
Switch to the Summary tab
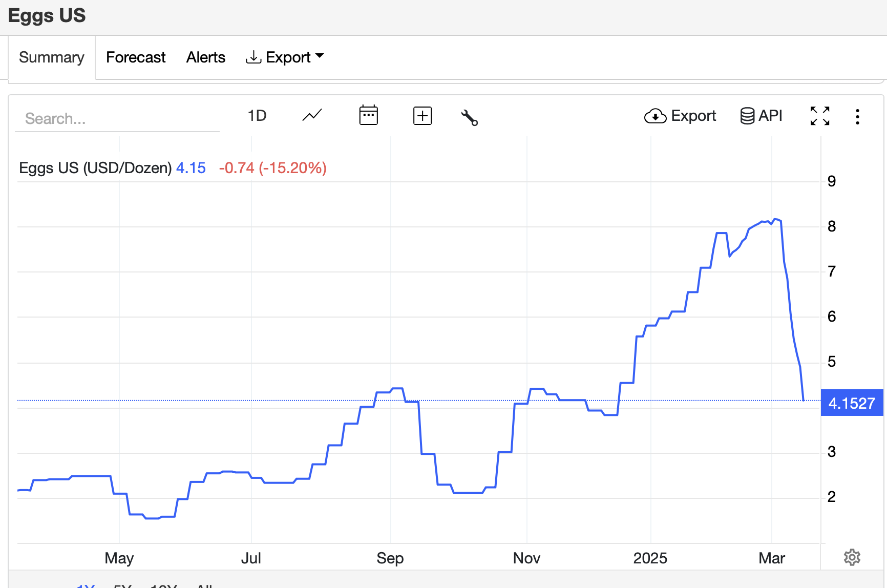(x=52, y=57)
